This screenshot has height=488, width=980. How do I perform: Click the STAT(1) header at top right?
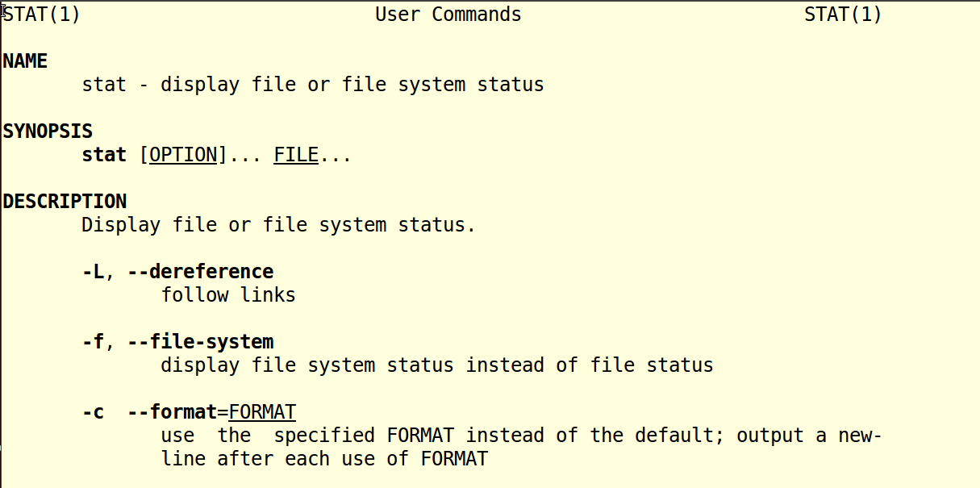point(843,15)
